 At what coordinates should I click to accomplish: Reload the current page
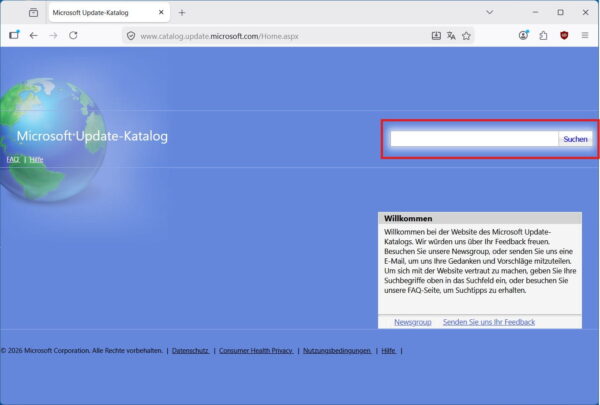(x=73, y=36)
